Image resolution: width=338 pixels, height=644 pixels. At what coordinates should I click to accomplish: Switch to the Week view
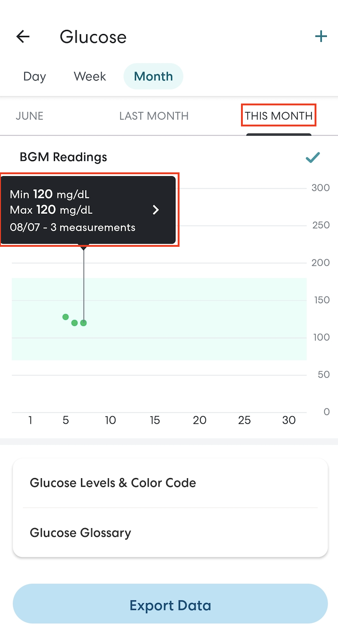(90, 76)
